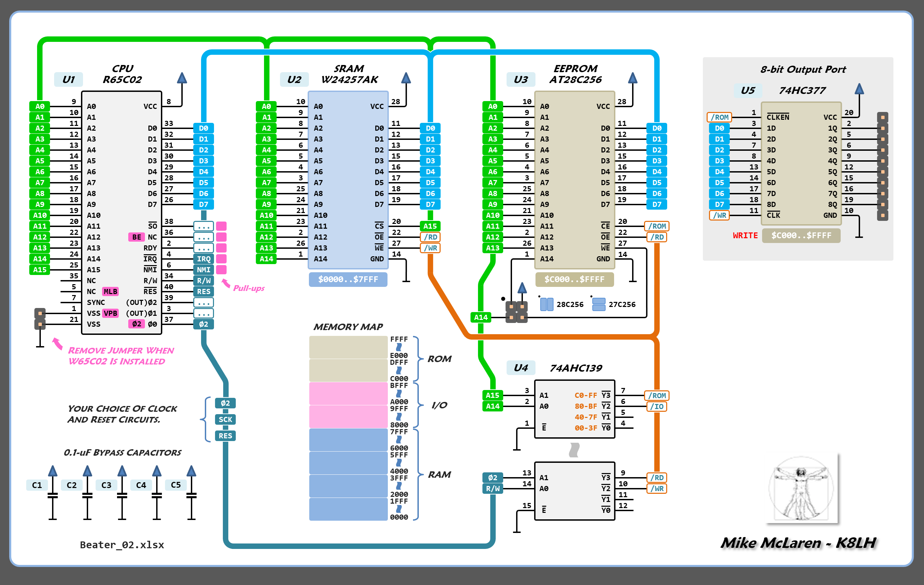Click the gray arrow between the 74AHC139 halves
This screenshot has width=924, height=585.
pyautogui.click(x=574, y=450)
